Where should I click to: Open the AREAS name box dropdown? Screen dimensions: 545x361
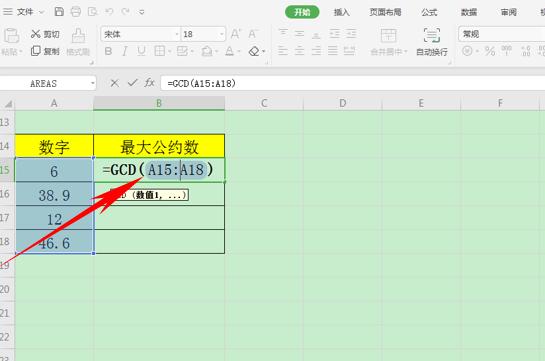tap(92, 83)
